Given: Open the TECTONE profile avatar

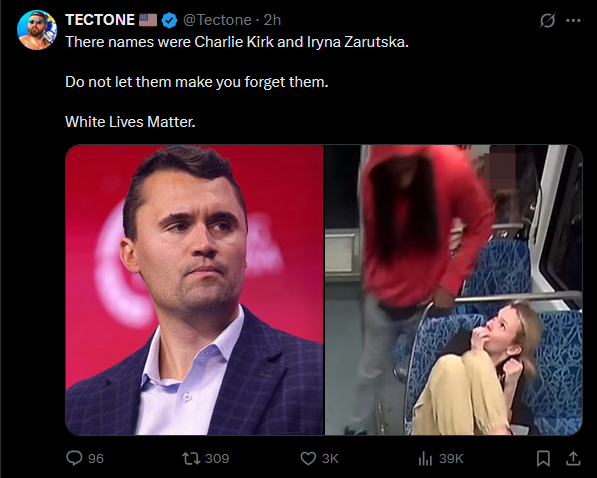Looking at the screenshot, I should click(37, 30).
